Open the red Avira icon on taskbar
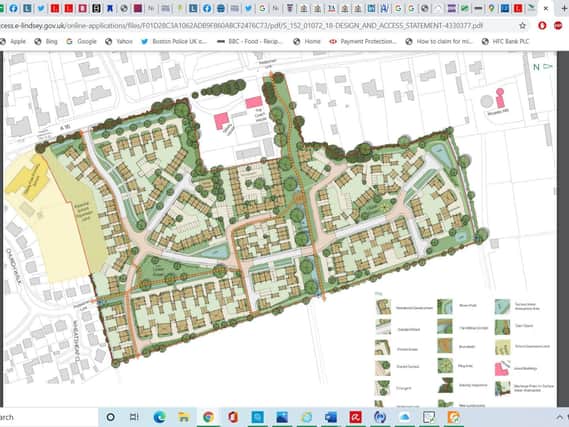This screenshot has height=427, width=569. tap(355, 417)
